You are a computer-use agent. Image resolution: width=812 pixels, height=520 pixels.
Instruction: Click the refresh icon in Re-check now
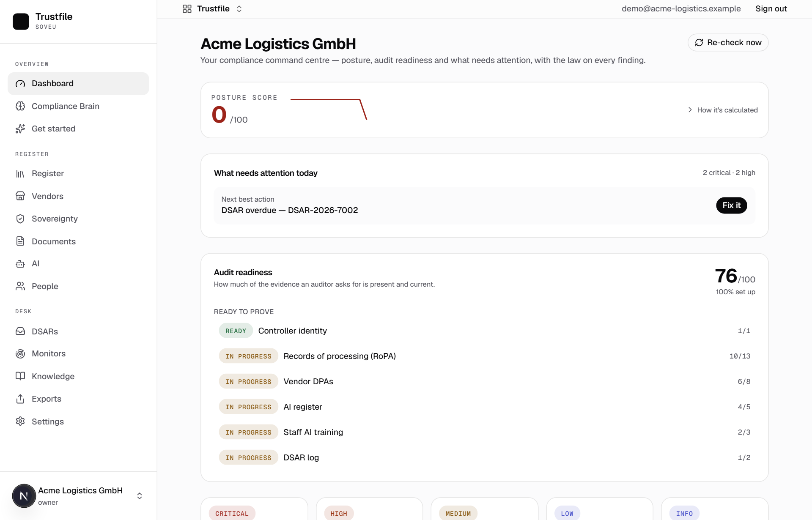(x=699, y=43)
